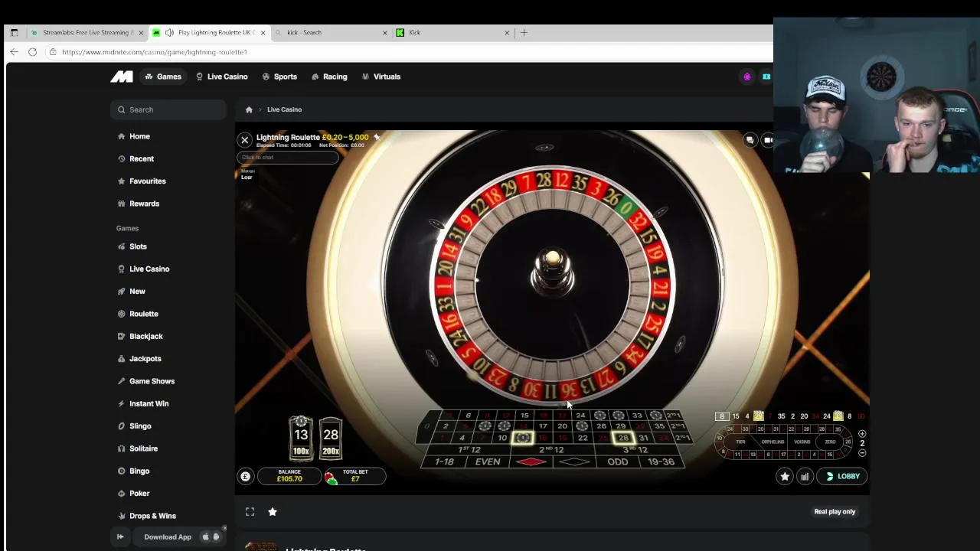
Task: Favourite the game with star below the game
Action: 273,511
